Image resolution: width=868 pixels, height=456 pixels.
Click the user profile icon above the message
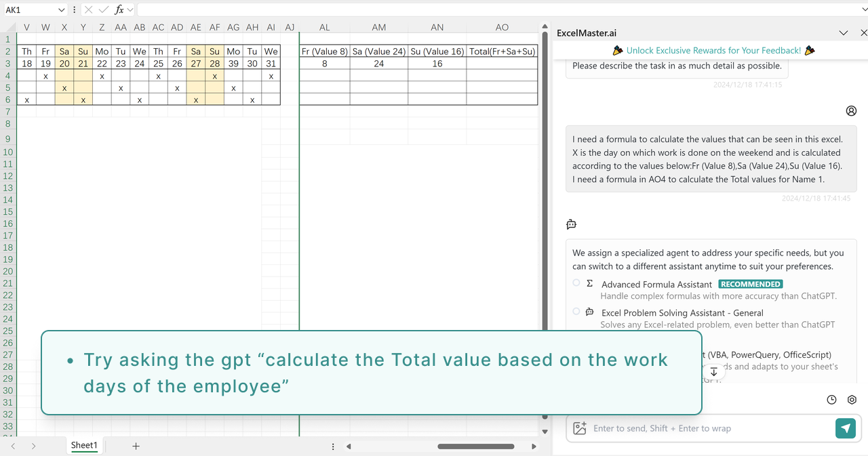pyautogui.click(x=851, y=110)
